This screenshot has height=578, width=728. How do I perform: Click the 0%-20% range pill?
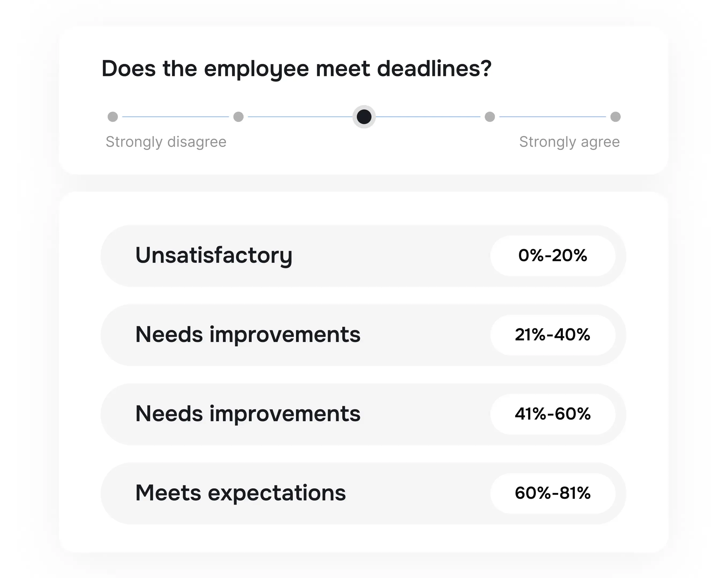coord(552,256)
